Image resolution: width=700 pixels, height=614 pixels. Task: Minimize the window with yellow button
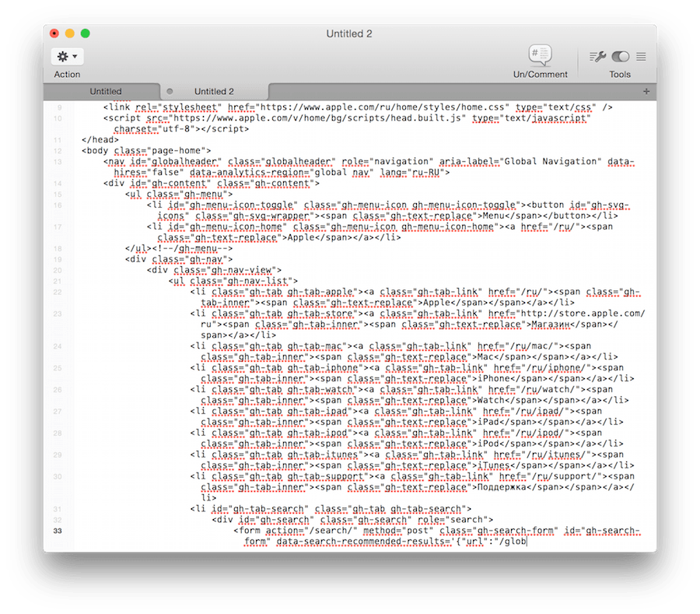(x=70, y=33)
